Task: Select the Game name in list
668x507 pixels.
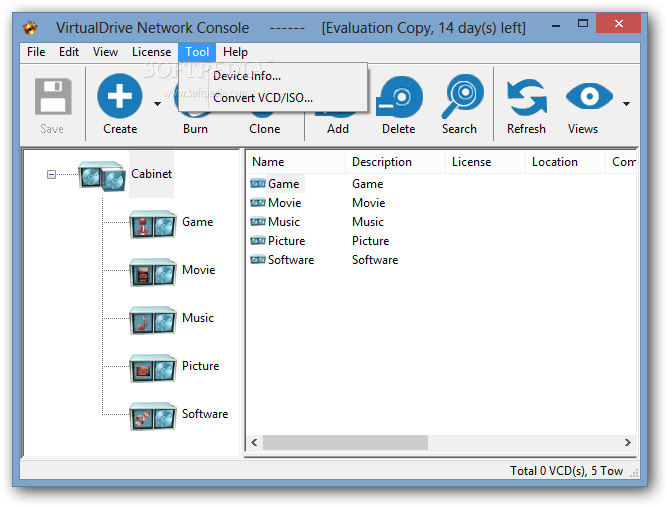Action: [x=284, y=184]
